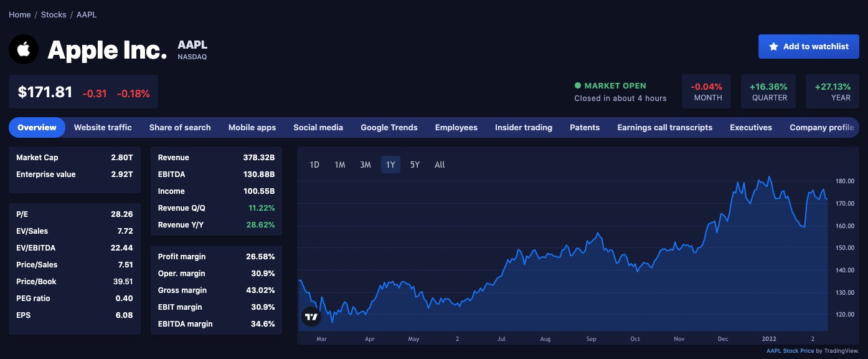Image resolution: width=868 pixels, height=359 pixels.
Task: Click the Profit margin value 26.58%
Action: coord(261,257)
